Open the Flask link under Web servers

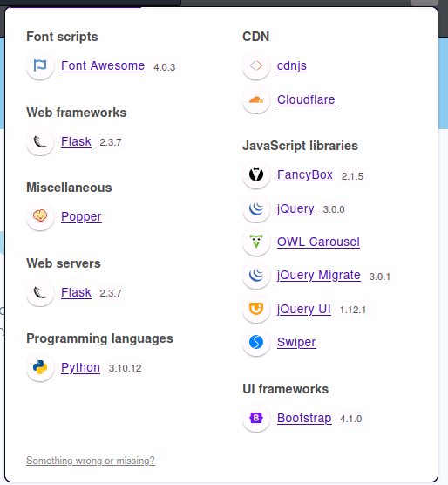pyautogui.click(x=77, y=292)
